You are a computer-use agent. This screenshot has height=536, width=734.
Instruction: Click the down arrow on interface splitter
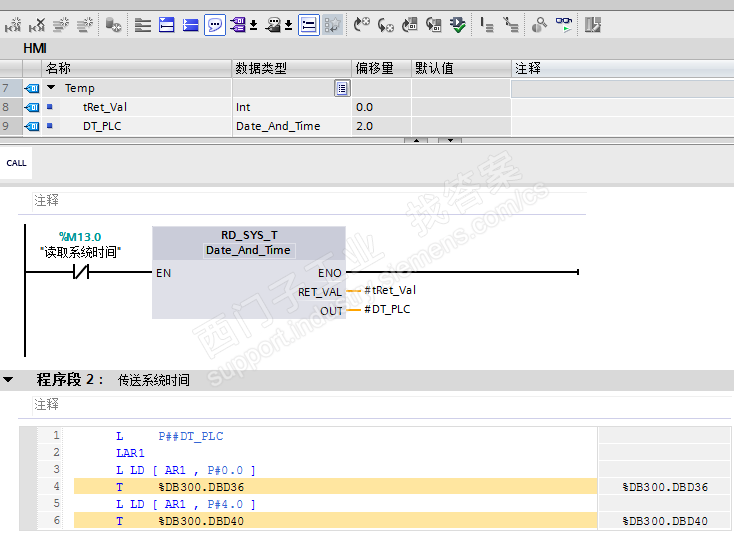450,140
